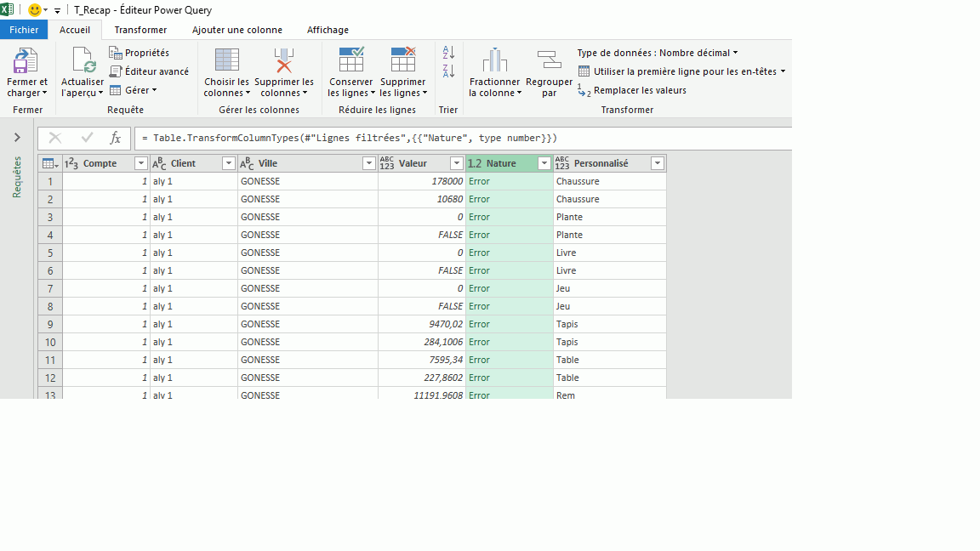This screenshot has width=980, height=551.
Task: Click the Supprimer les colonnes icon
Action: [x=284, y=61]
